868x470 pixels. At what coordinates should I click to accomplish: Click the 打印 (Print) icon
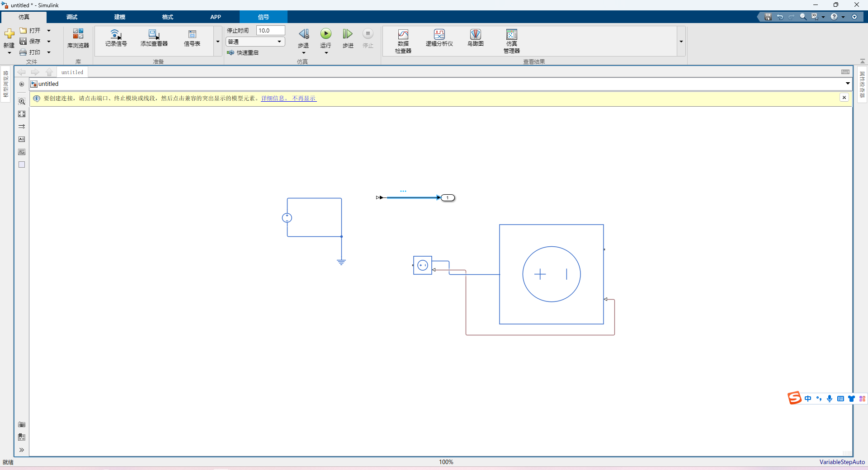point(24,52)
